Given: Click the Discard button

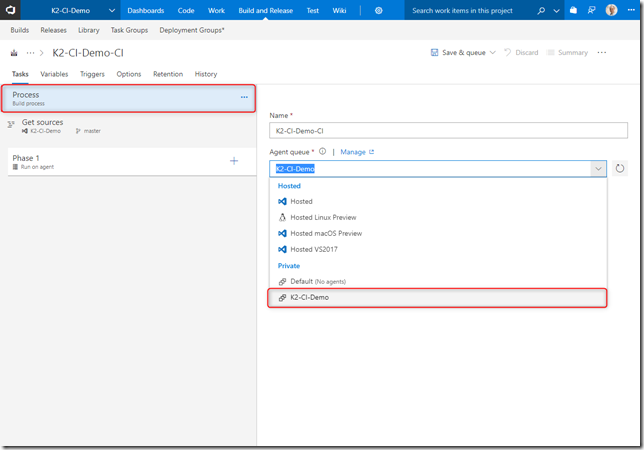Looking at the screenshot, I should [521, 53].
